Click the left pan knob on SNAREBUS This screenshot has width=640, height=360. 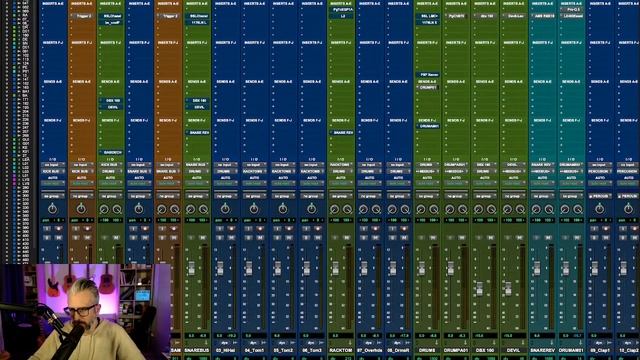pyautogui.click(x=191, y=209)
